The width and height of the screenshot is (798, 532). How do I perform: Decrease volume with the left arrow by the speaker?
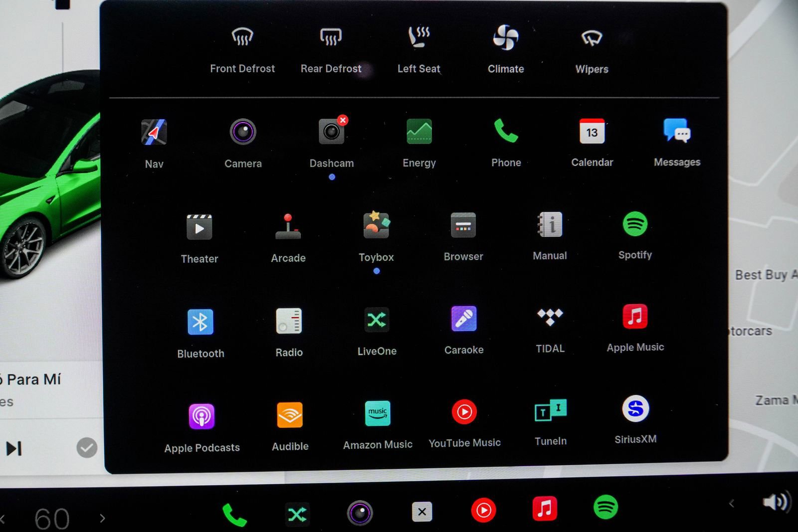tap(732, 504)
